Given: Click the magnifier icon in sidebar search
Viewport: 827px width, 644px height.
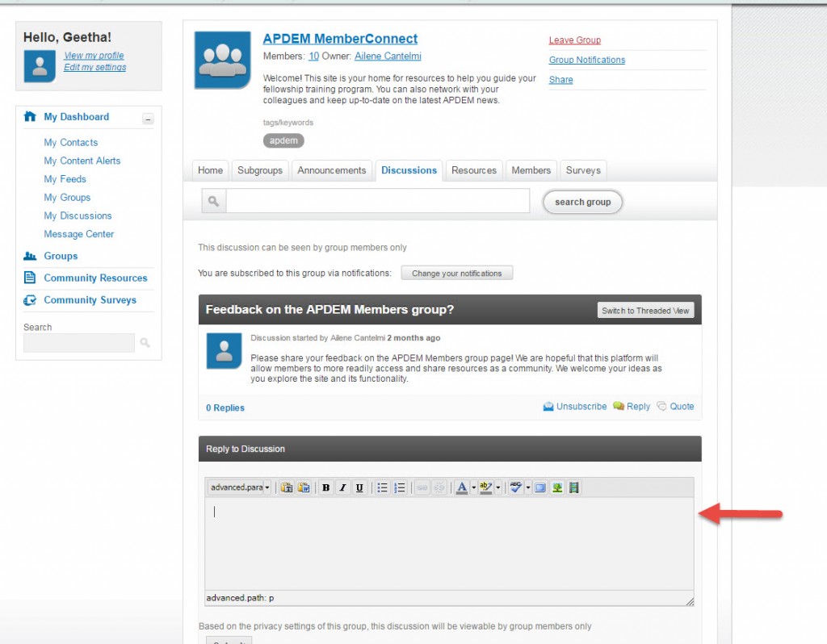Looking at the screenshot, I should tap(145, 343).
